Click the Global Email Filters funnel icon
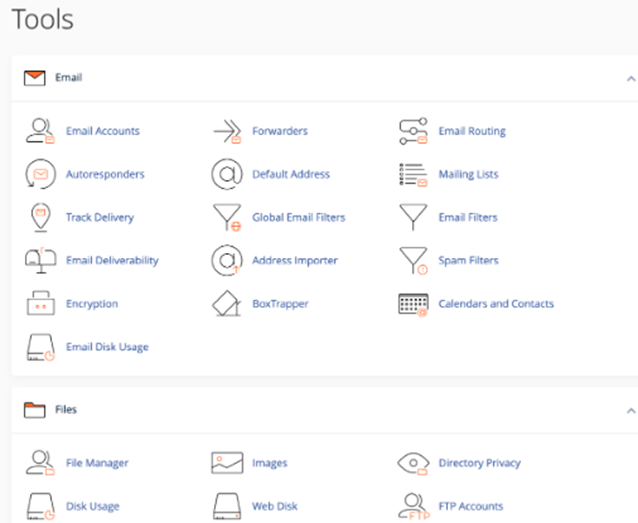The width and height of the screenshot is (638, 523). coord(227,217)
